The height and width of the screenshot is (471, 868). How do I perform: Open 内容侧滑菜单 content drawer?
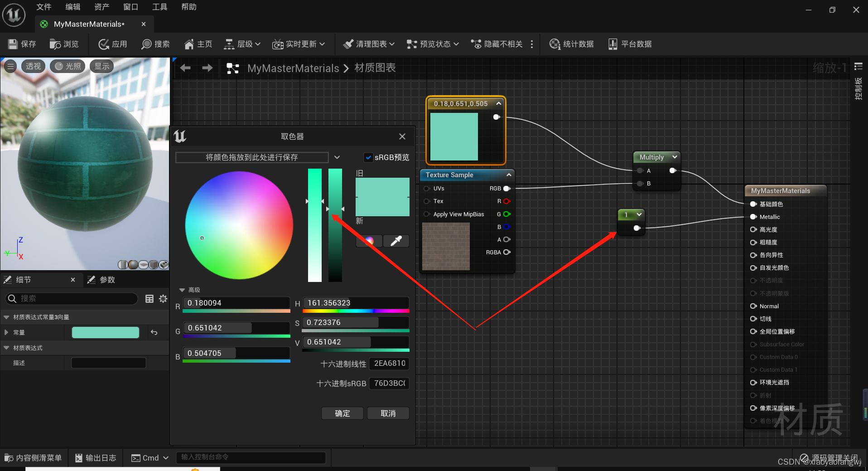[33, 458]
